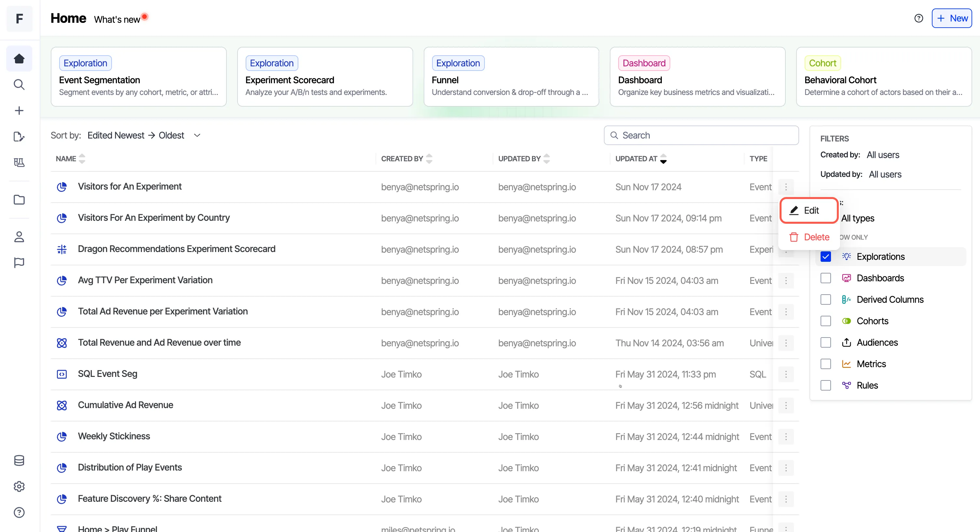Open the Behavioral Cohort card

(x=884, y=77)
